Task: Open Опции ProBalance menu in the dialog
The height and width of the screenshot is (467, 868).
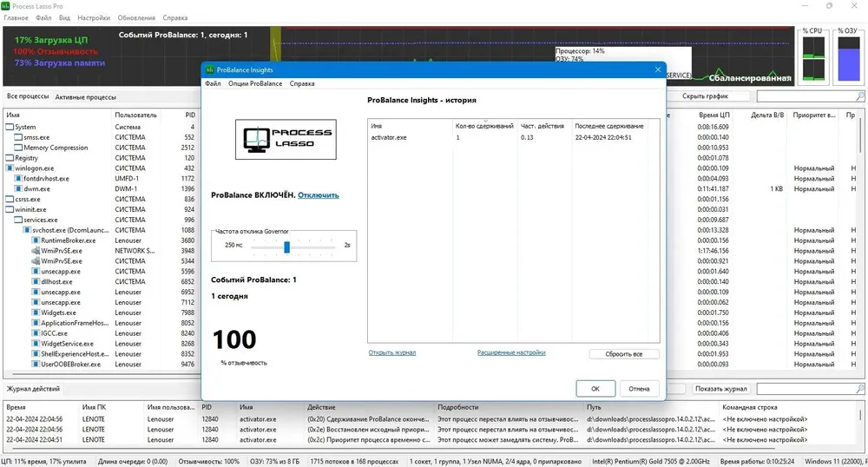Action: 255,83
